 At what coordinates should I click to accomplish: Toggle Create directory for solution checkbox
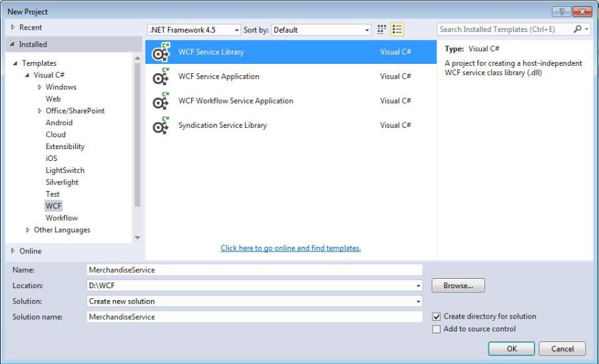tap(436, 317)
